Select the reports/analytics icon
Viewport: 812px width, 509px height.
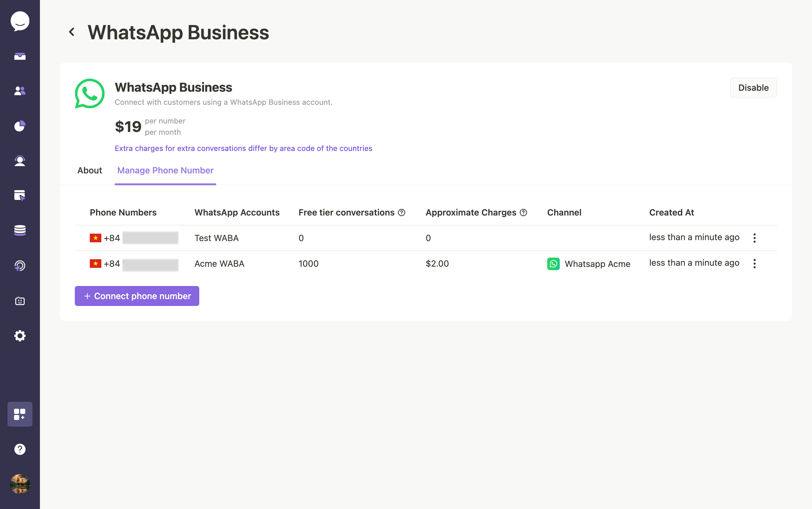point(19,125)
